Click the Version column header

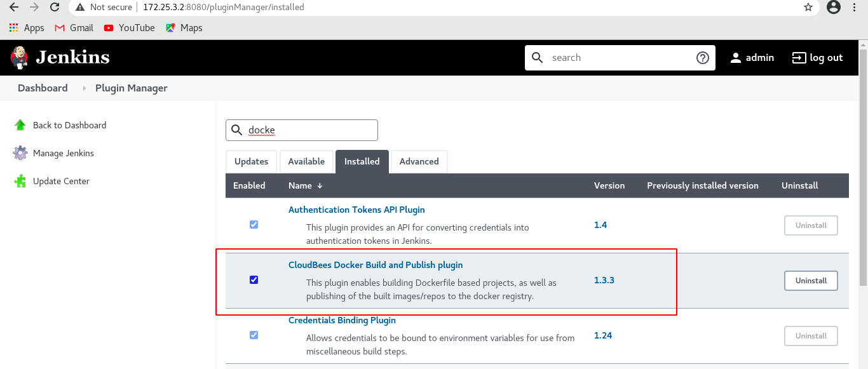609,186
